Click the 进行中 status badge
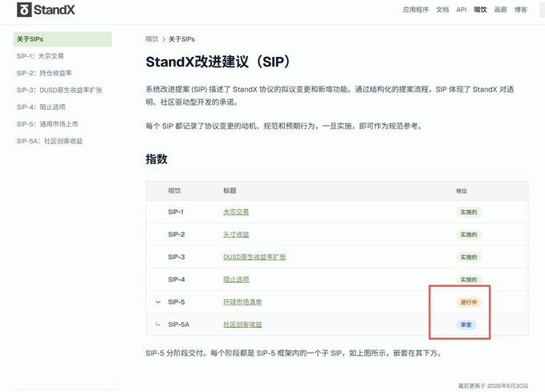 (469, 302)
